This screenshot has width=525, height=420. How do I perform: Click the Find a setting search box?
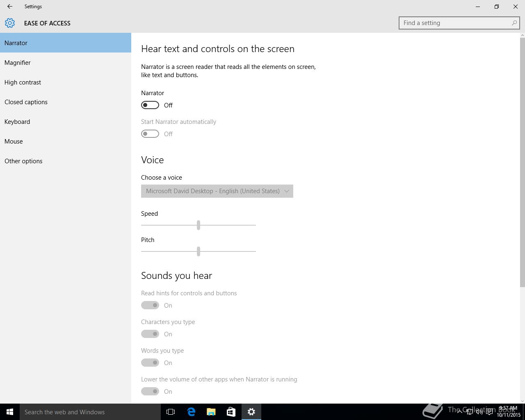coord(459,23)
